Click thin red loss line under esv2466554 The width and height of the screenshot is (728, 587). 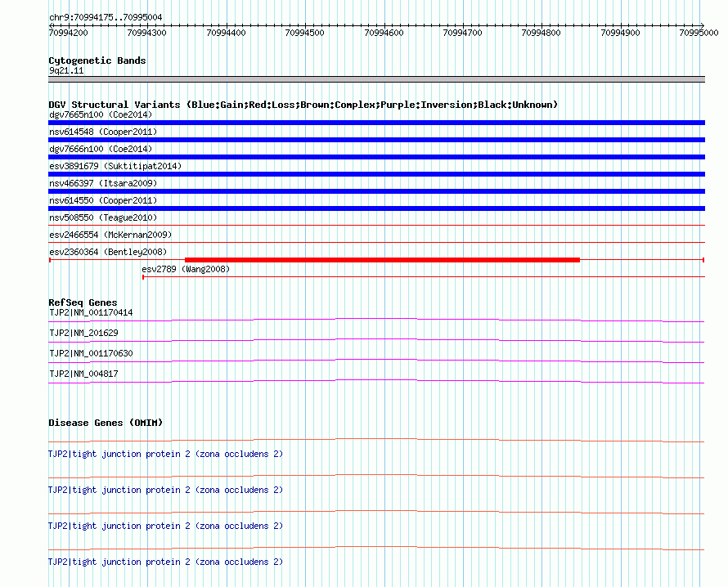point(376,242)
